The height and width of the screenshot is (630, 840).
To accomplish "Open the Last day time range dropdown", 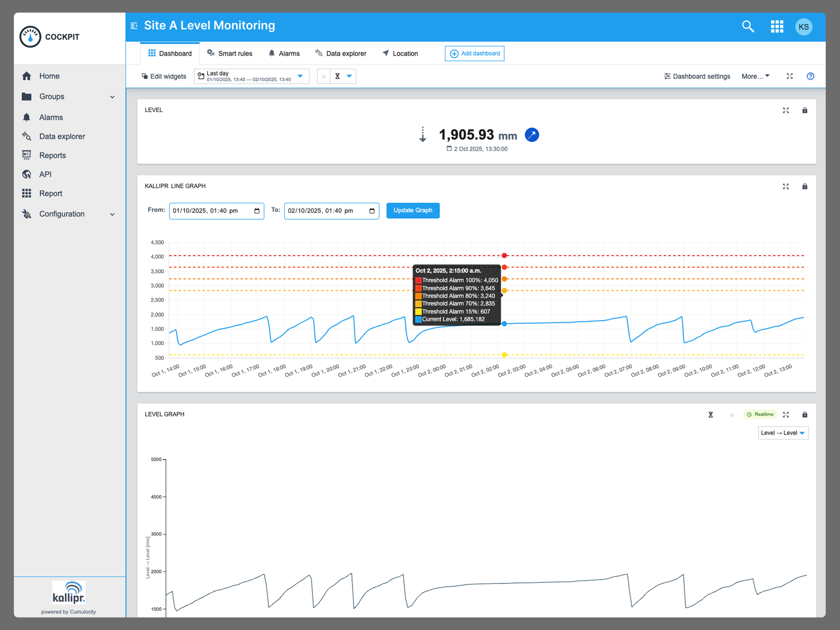I will pyautogui.click(x=251, y=76).
